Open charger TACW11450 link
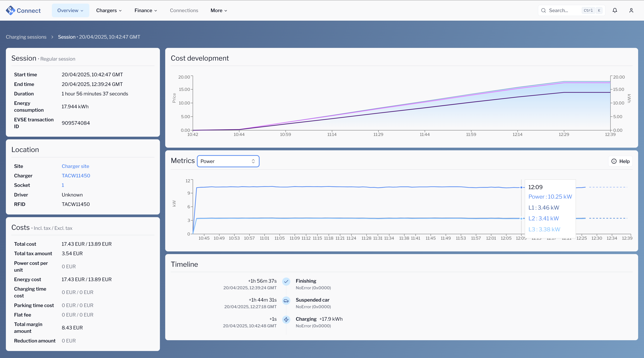Viewport: 644px width, 358px height. pyautogui.click(x=76, y=176)
